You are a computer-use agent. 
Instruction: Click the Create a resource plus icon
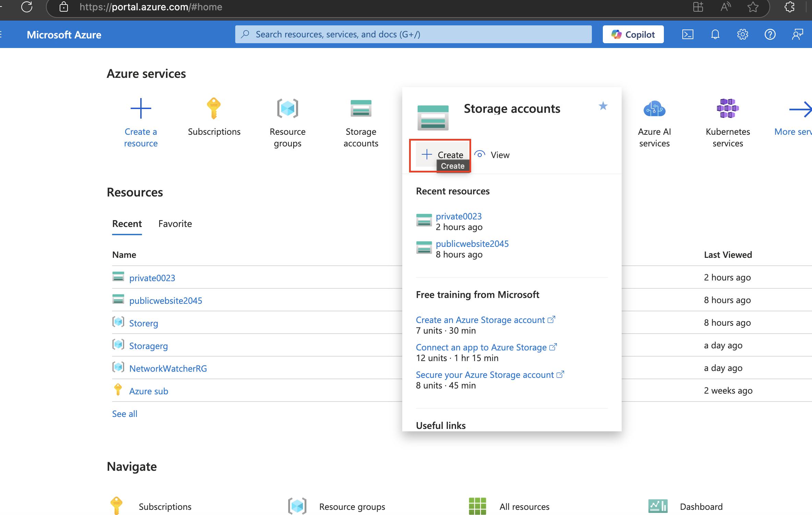(x=141, y=108)
